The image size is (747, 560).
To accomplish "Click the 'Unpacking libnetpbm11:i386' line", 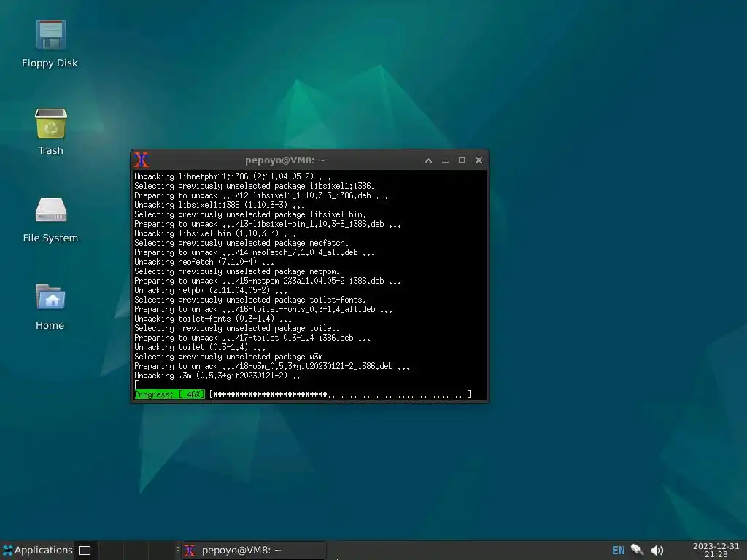I will [233, 176].
